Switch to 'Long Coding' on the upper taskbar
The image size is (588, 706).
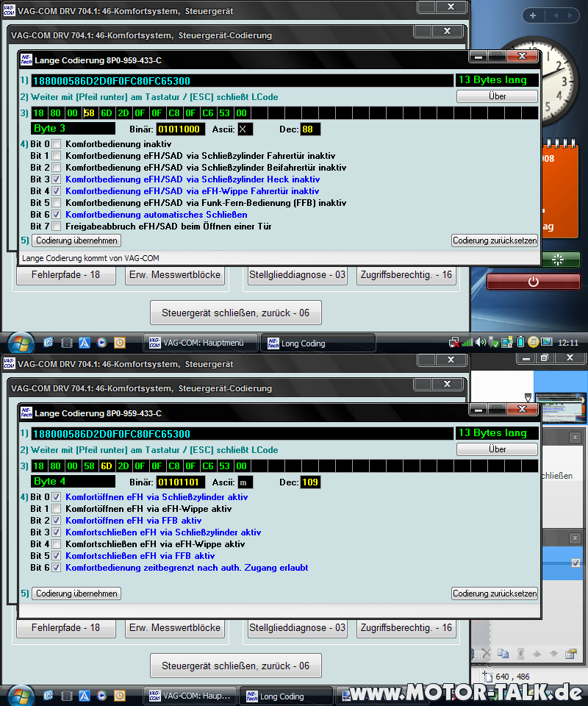click(x=318, y=343)
